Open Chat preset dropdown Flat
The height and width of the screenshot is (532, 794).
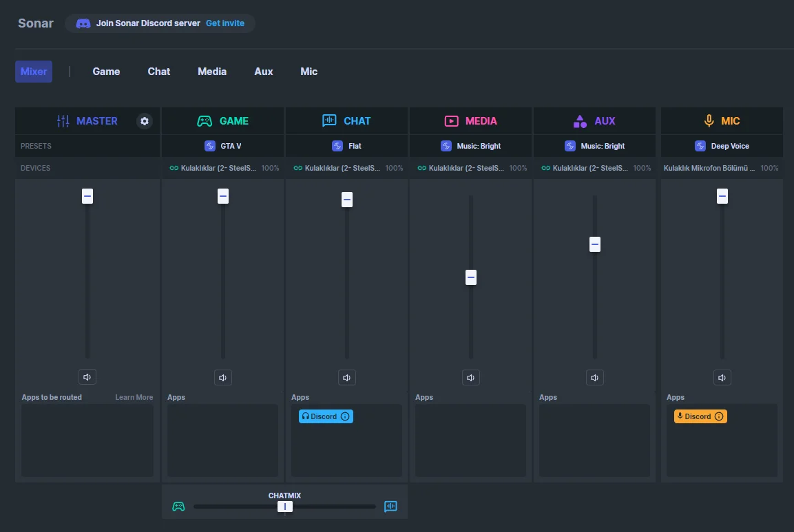pyautogui.click(x=347, y=146)
